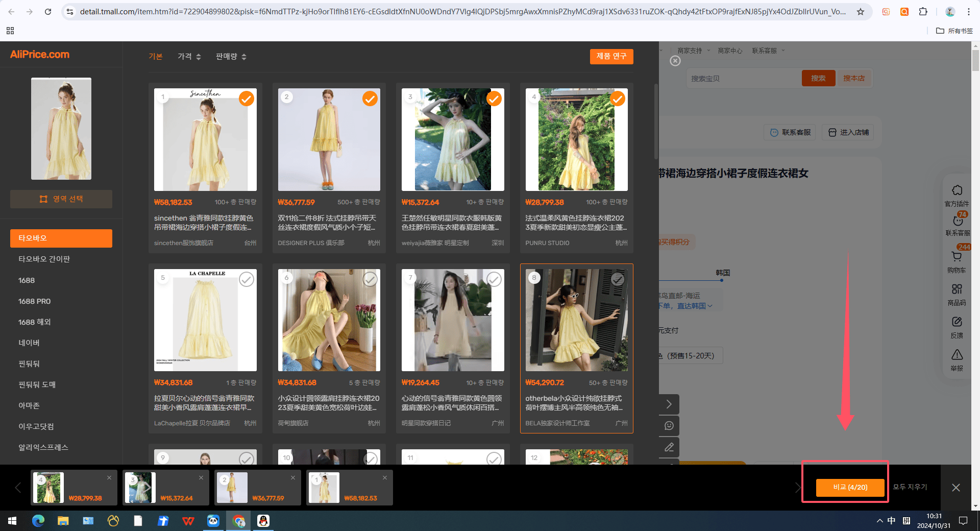The image size is (980, 531).
Task: Bookmark this page with the star icon
Action: click(x=861, y=11)
